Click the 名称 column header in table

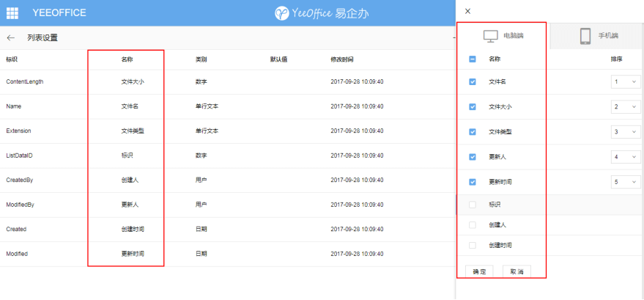[x=127, y=59]
